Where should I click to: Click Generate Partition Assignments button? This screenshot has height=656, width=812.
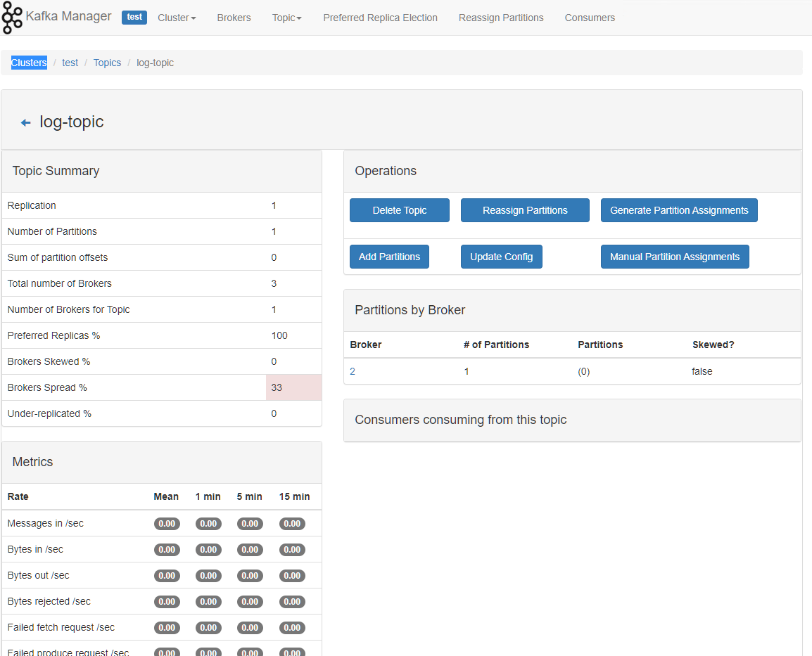[x=679, y=210]
